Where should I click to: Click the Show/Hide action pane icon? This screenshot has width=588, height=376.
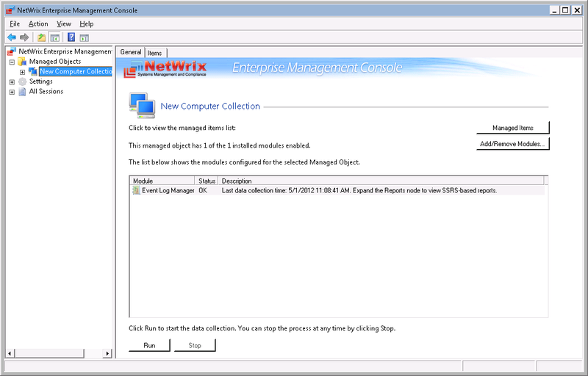[x=85, y=37]
